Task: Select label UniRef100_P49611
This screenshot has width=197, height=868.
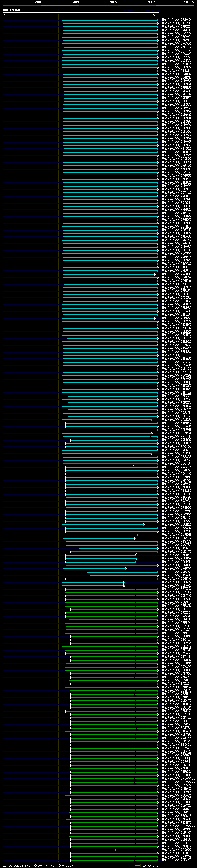Action: (x=177, y=349)
